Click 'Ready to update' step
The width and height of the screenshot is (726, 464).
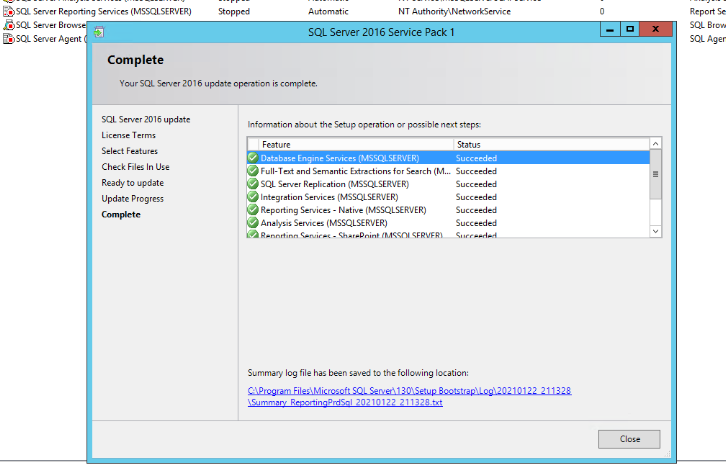click(132, 183)
